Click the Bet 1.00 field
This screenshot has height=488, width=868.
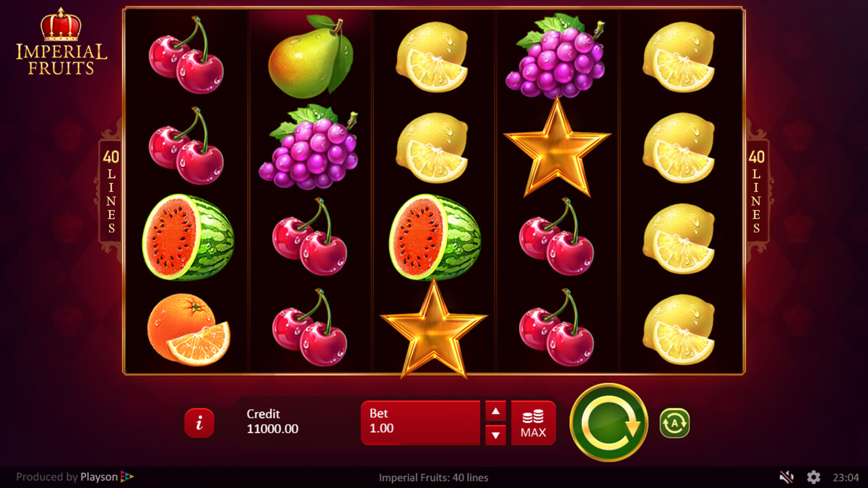pyautogui.click(x=420, y=423)
